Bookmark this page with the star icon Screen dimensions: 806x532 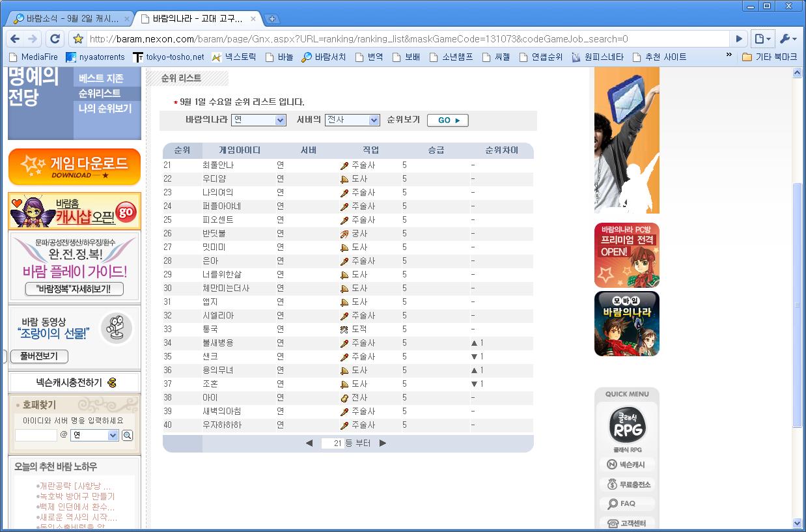click(x=77, y=38)
